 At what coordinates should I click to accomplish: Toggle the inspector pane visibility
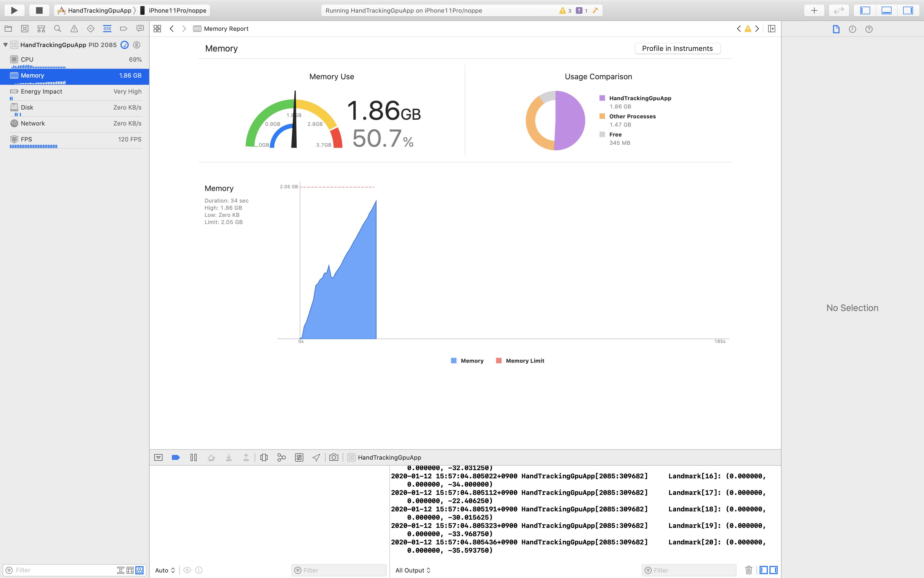tap(908, 10)
